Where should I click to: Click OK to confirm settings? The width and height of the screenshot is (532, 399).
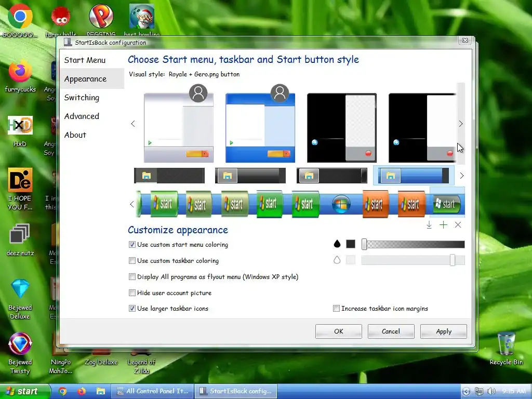339,331
